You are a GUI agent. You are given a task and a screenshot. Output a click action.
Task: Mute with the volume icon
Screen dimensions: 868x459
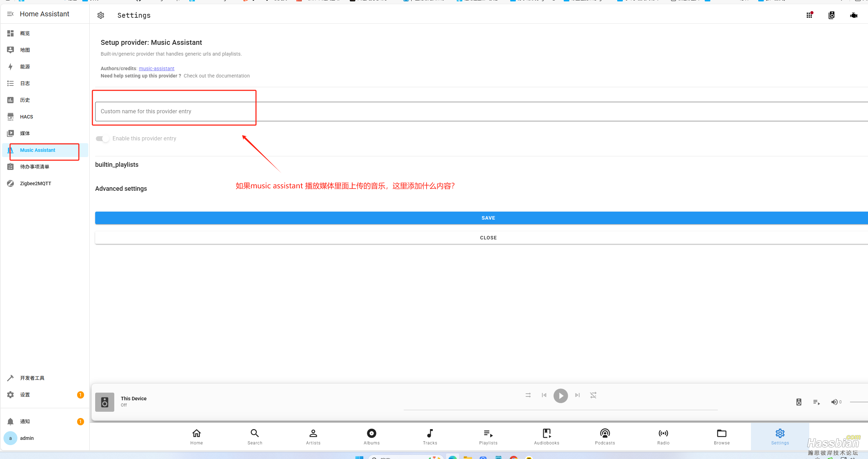coord(834,402)
